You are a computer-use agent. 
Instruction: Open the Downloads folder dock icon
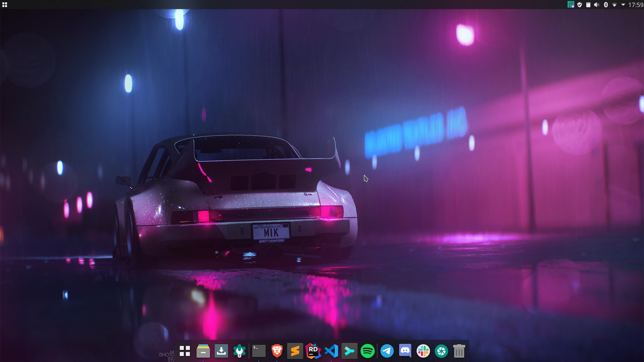(221, 351)
